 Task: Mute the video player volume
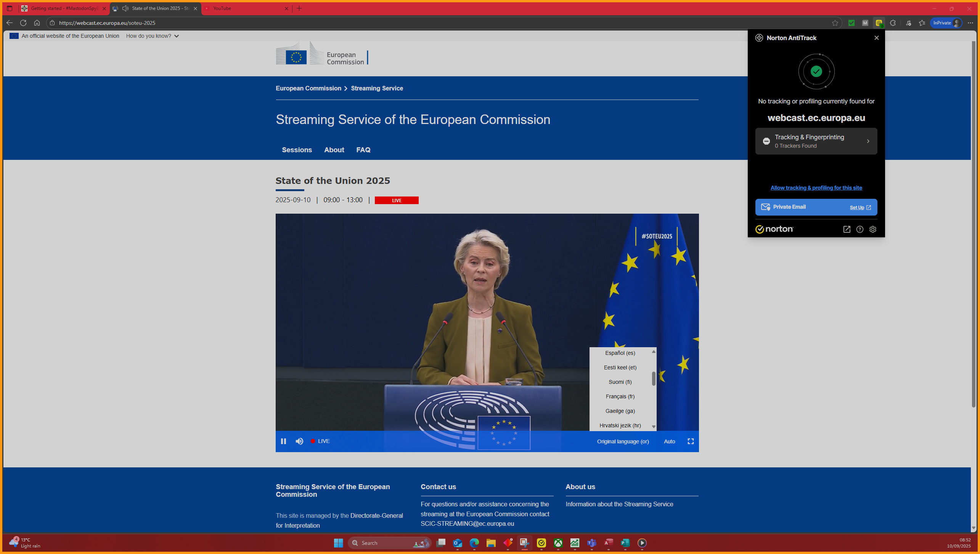click(299, 441)
